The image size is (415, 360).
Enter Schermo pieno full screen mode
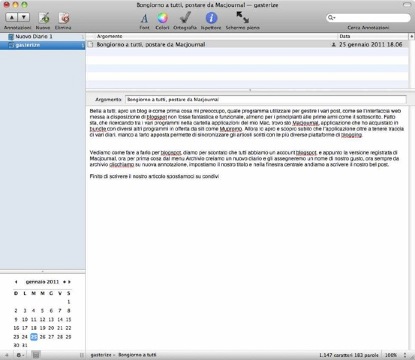click(x=242, y=17)
